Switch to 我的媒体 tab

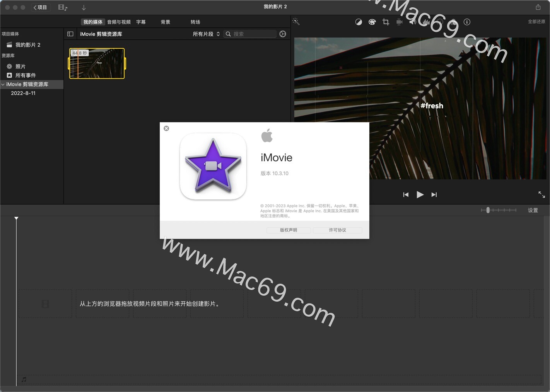(93, 22)
